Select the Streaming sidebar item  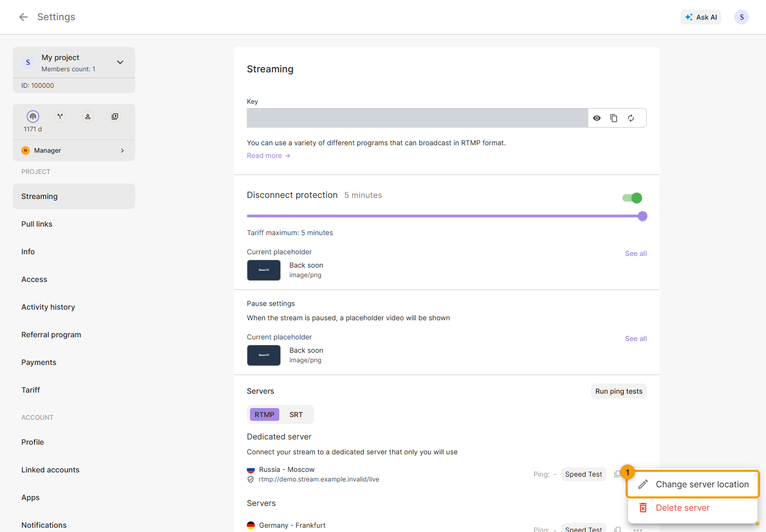[74, 196]
